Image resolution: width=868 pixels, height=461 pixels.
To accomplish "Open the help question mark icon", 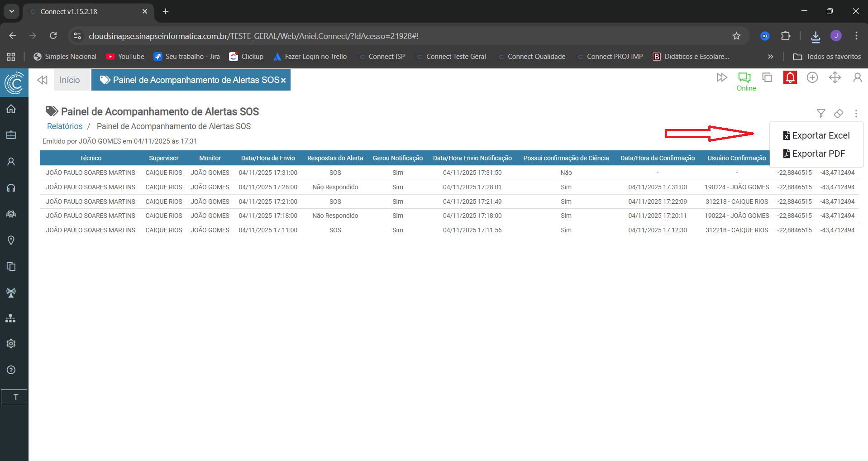I will tap(11, 370).
